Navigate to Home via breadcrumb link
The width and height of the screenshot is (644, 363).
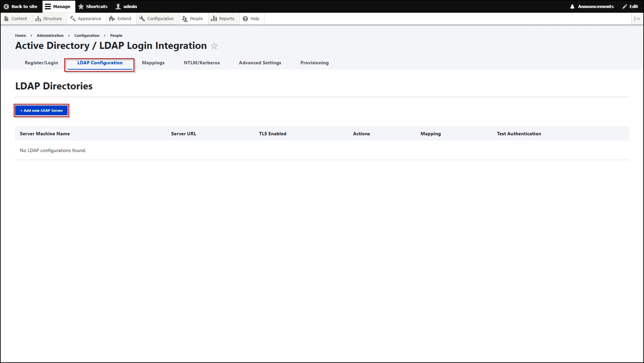point(20,35)
